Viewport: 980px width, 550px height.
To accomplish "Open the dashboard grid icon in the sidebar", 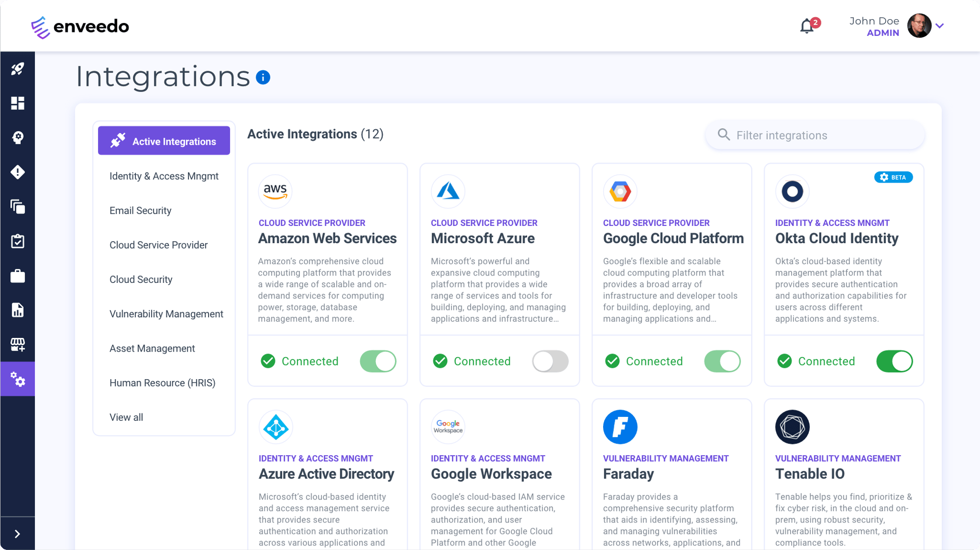I will [x=17, y=103].
